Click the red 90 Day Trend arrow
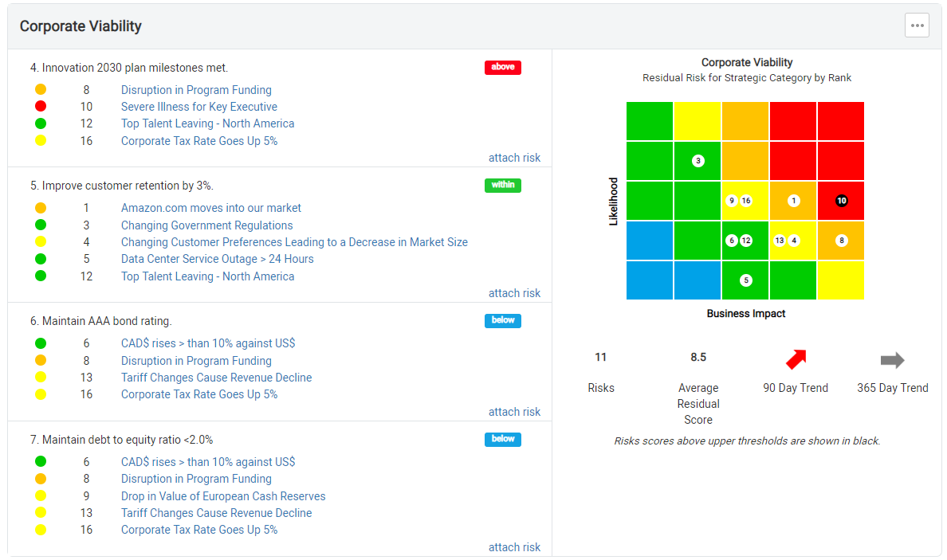This screenshot has height=560, width=947. pos(796,359)
